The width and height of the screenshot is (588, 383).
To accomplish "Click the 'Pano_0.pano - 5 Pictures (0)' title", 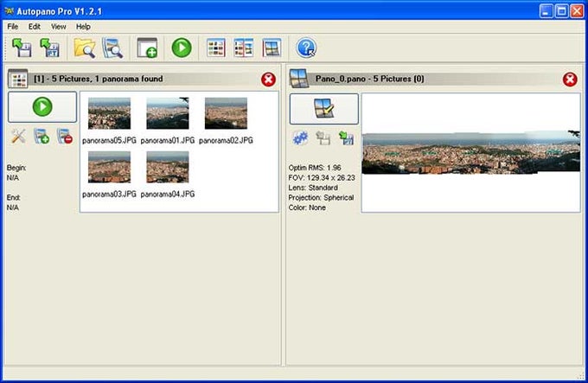I will tap(370, 79).
